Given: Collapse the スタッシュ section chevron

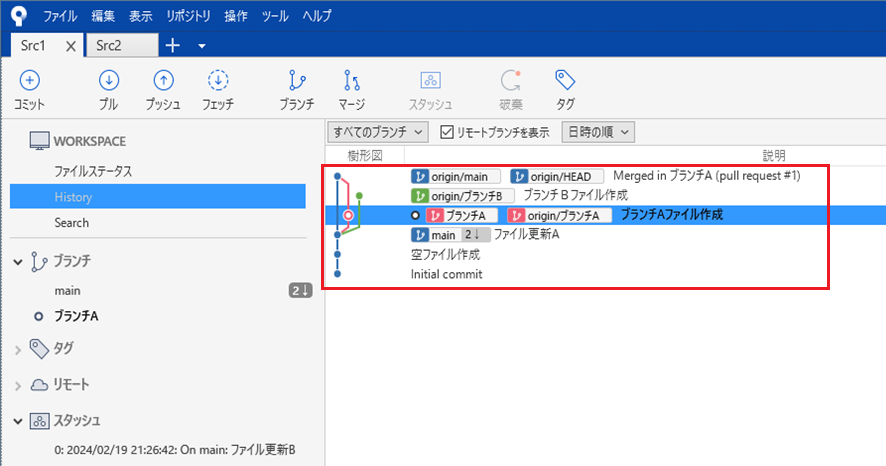Looking at the screenshot, I should [x=18, y=421].
